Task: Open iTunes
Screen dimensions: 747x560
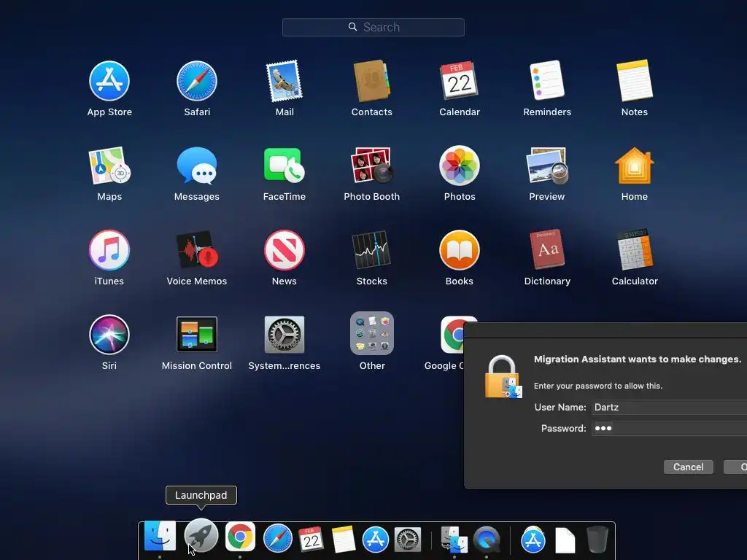Action: coord(109,250)
